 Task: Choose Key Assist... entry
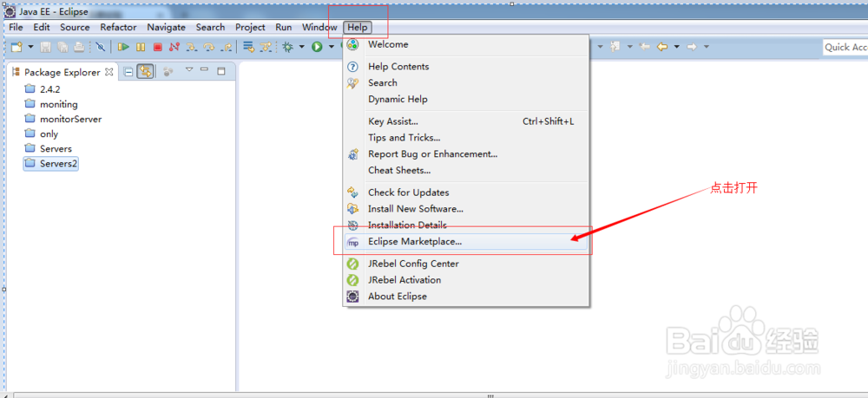pyautogui.click(x=466, y=121)
